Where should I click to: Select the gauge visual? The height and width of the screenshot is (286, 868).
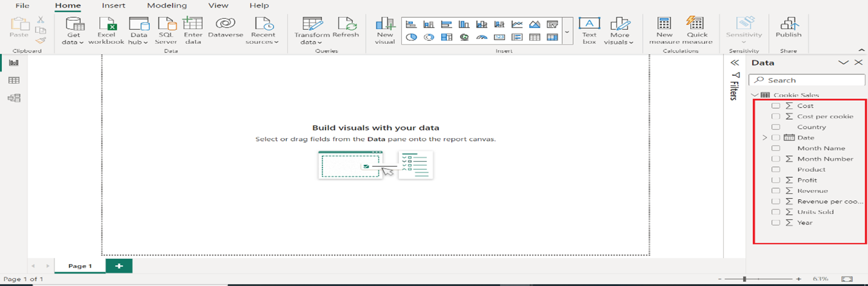point(482,37)
